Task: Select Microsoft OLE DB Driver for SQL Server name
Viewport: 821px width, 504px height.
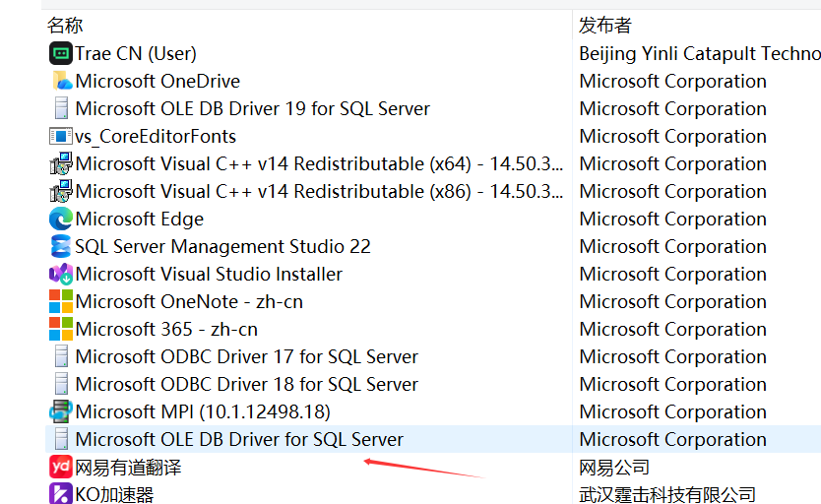Action: tap(239, 440)
